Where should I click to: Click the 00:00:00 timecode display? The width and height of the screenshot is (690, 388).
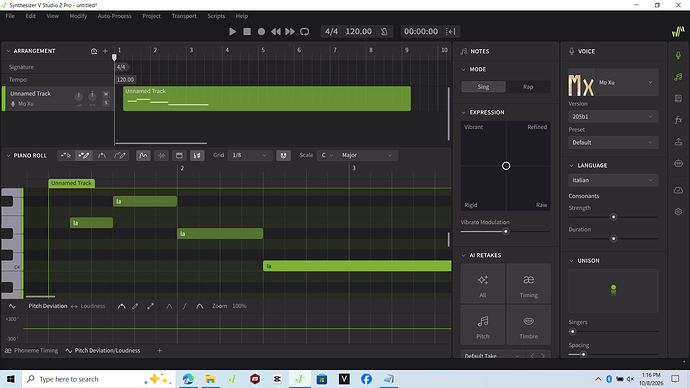421,31
